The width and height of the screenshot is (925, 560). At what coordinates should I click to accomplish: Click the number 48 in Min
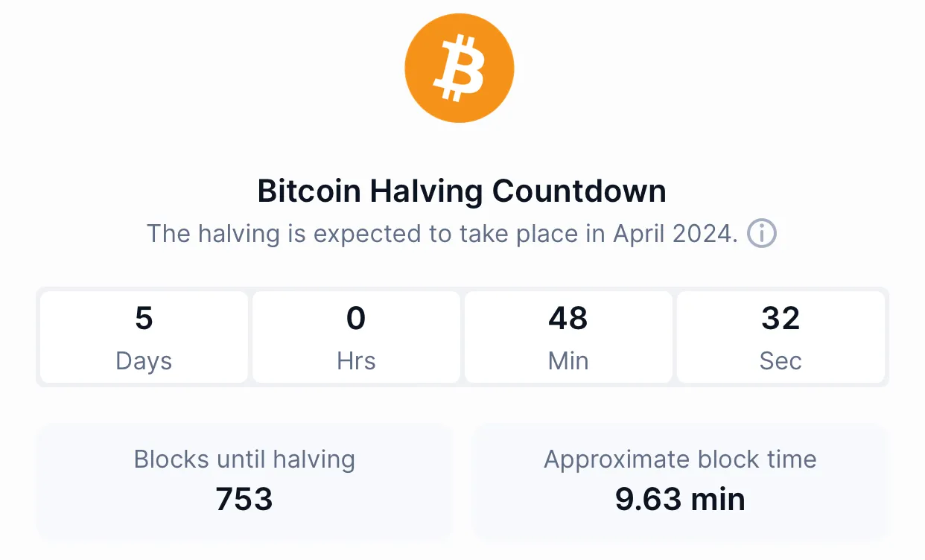pyautogui.click(x=568, y=319)
